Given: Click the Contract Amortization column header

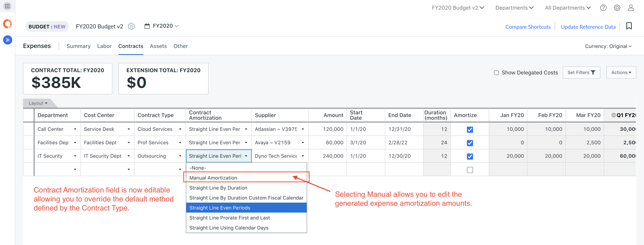Looking at the screenshot, I should (219, 115).
